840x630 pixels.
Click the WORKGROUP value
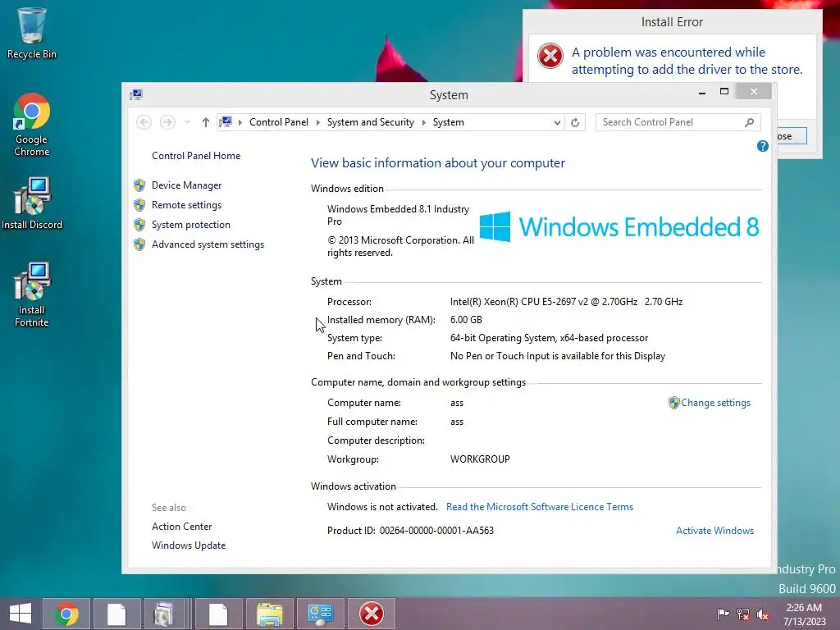tap(480, 459)
